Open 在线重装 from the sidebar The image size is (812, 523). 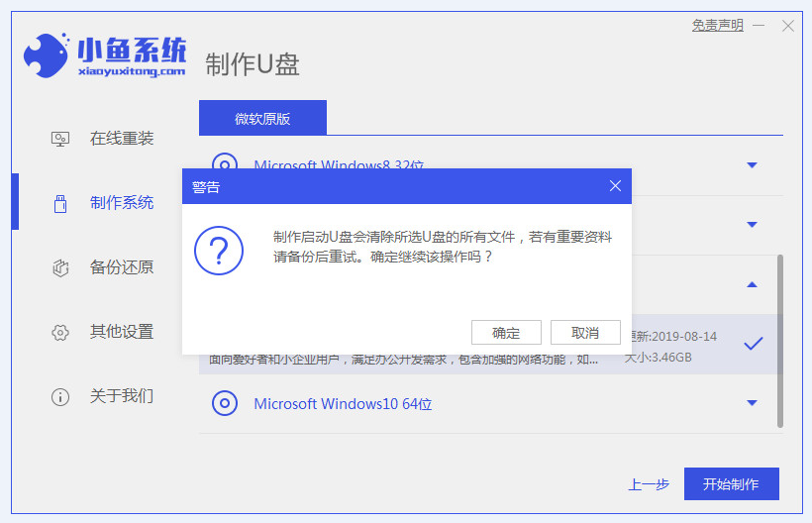(122, 139)
